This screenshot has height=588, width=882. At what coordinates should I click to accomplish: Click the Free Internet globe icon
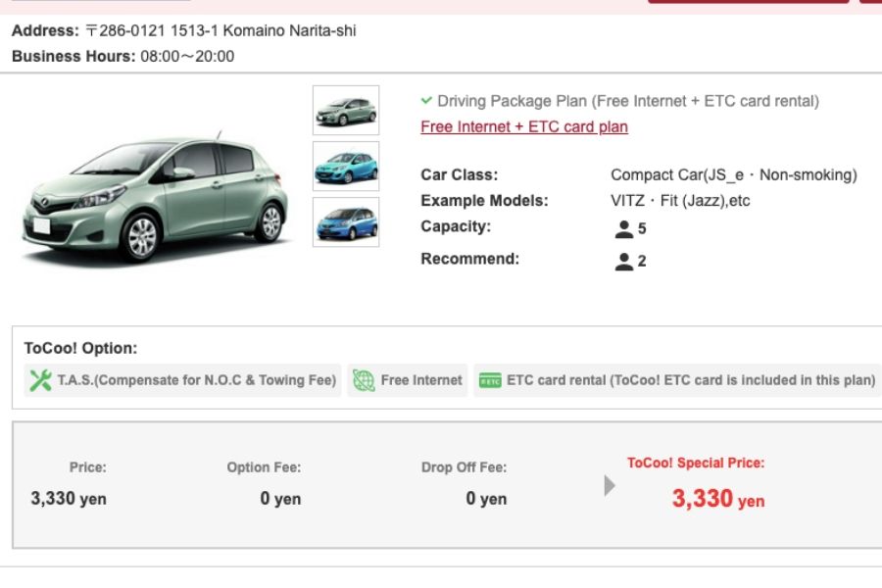364,380
